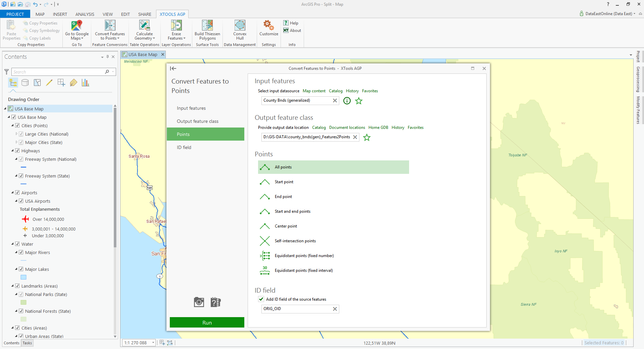Open Customize settings gear

pyautogui.click(x=268, y=28)
